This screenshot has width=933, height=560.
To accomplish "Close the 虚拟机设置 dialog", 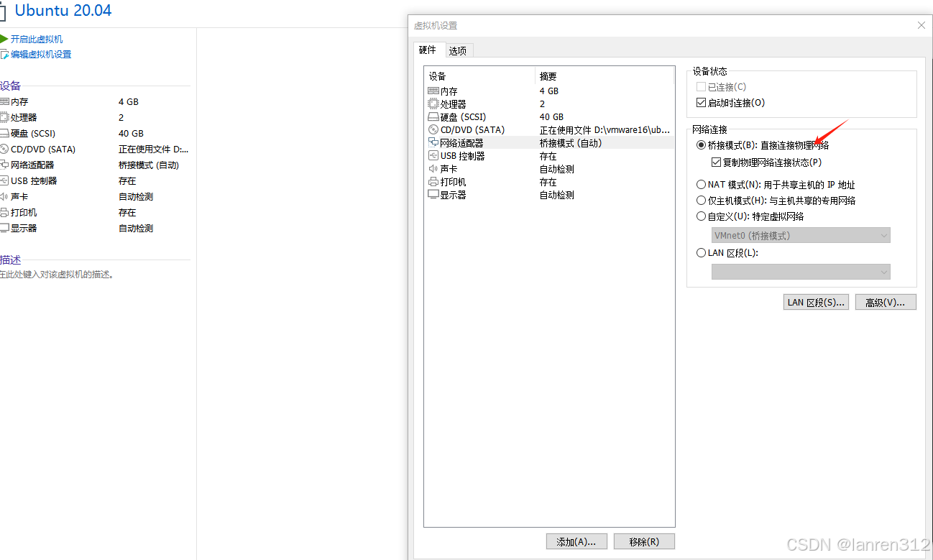I will [x=921, y=25].
